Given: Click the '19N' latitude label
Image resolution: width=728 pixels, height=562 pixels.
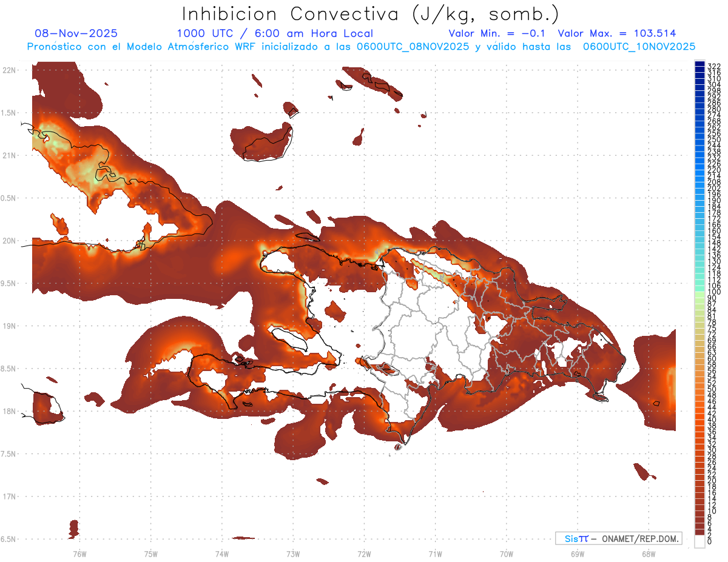Looking at the screenshot, I should click(x=9, y=326).
